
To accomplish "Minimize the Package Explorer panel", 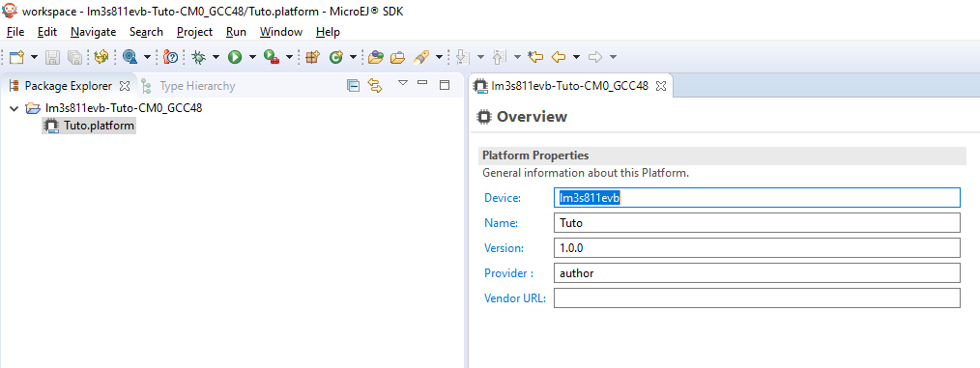I will pyautogui.click(x=422, y=83).
